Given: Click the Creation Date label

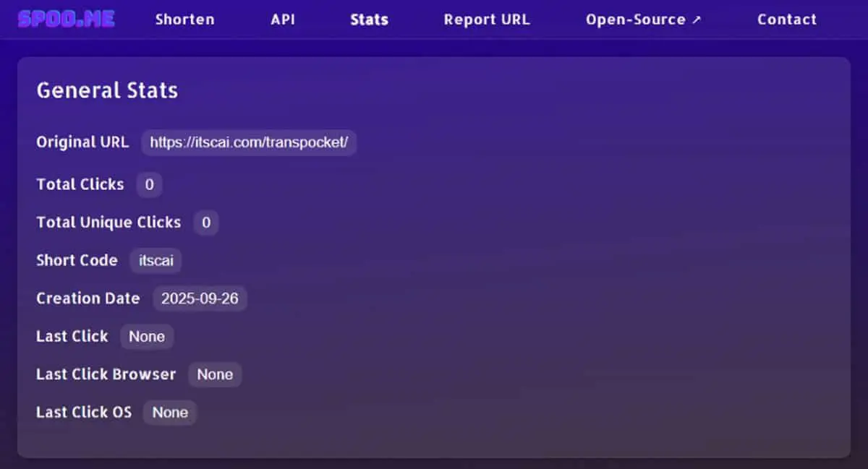Looking at the screenshot, I should pos(88,298).
